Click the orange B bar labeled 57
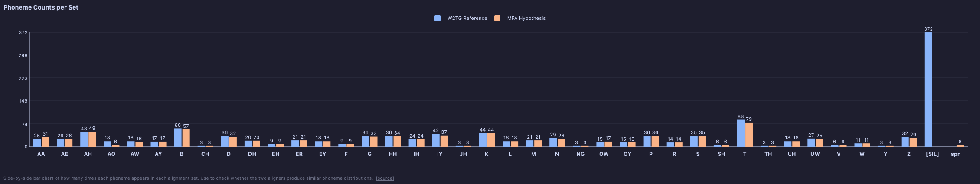The height and width of the screenshot is (184, 980). [x=186, y=138]
